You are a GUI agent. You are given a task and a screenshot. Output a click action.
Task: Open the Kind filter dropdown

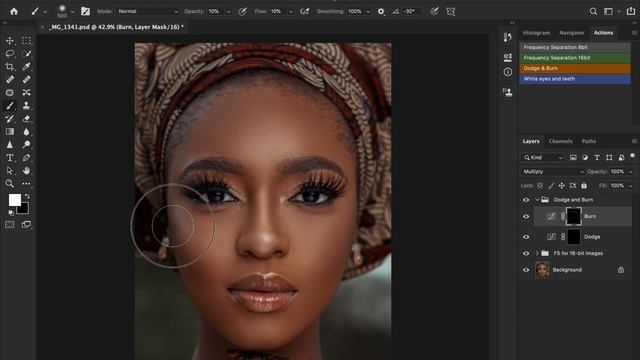pyautogui.click(x=544, y=158)
